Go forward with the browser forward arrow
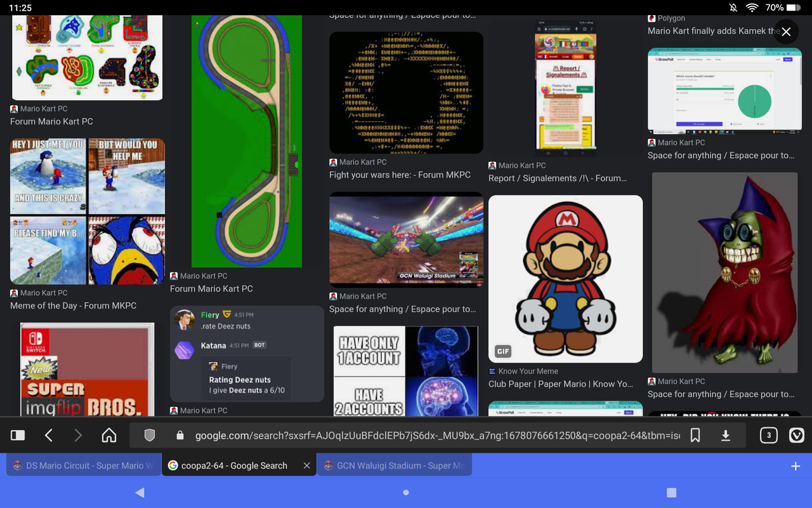Viewport: 812px width, 508px height. [79, 435]
